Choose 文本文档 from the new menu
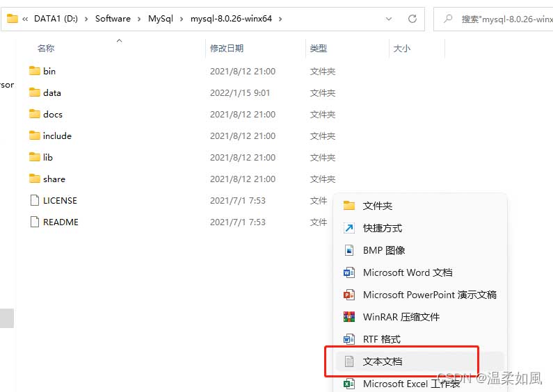 [383, 361]
